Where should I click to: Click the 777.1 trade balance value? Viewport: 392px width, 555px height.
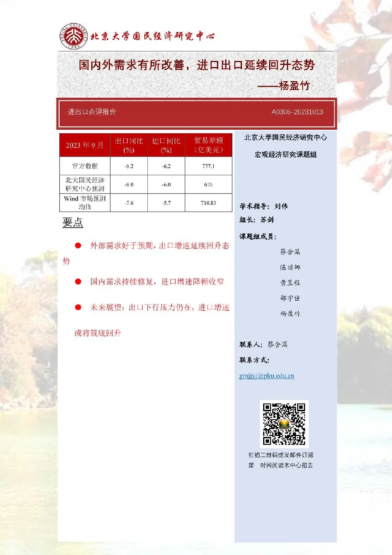[209, 166]
